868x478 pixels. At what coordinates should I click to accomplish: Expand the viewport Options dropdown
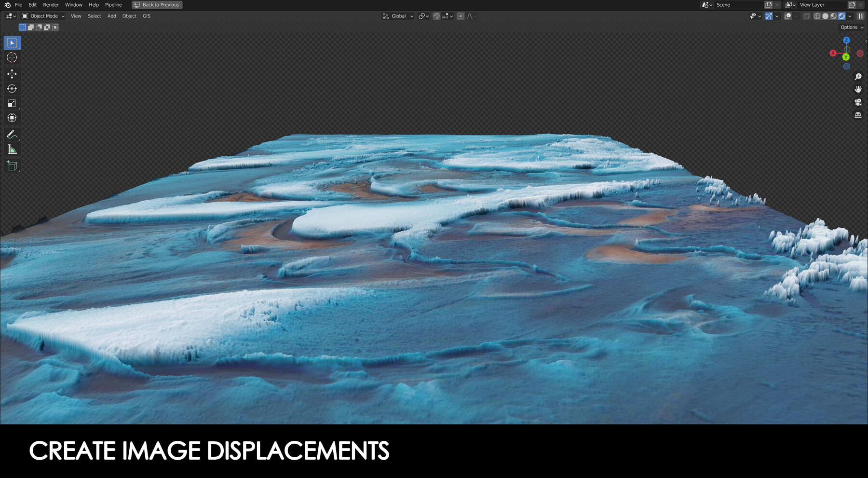[x=851, y=27]
